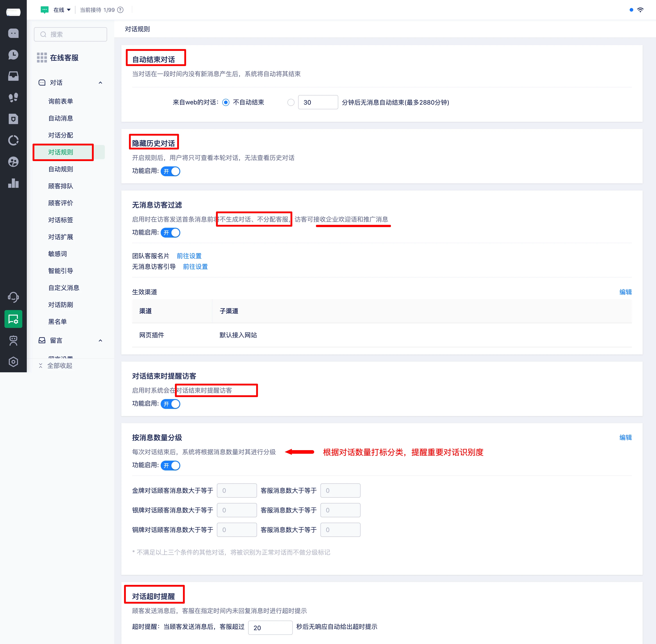Image resolution: width=656 pixels, height=644 pixels.
Task: Select the 30-minute auto-end radio option
Action: (291, 102)
